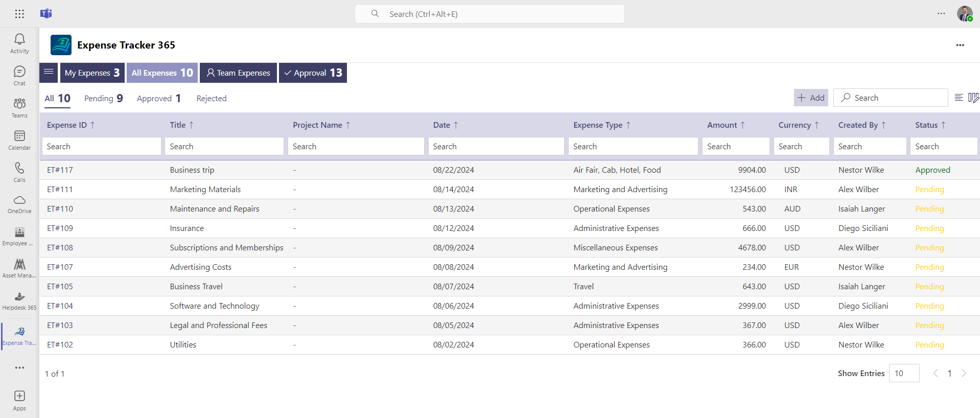Open Expense Tracker more options ellipsis
Image resolution: width=980 pixels, height=418 pixels.
click(x=960, y=45)
